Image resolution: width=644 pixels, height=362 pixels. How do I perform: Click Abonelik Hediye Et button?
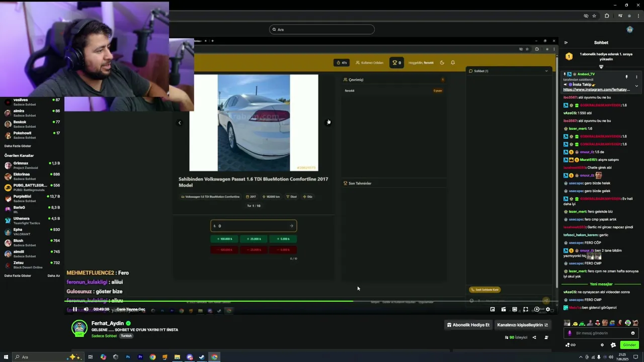(468, 325)
